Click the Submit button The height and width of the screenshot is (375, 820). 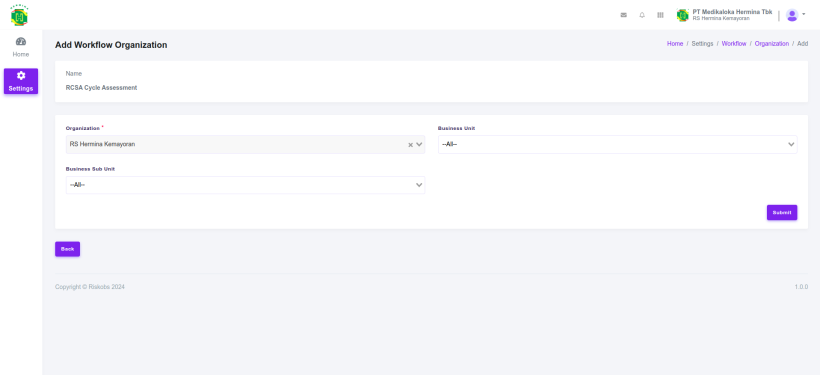tap(782, 212)
